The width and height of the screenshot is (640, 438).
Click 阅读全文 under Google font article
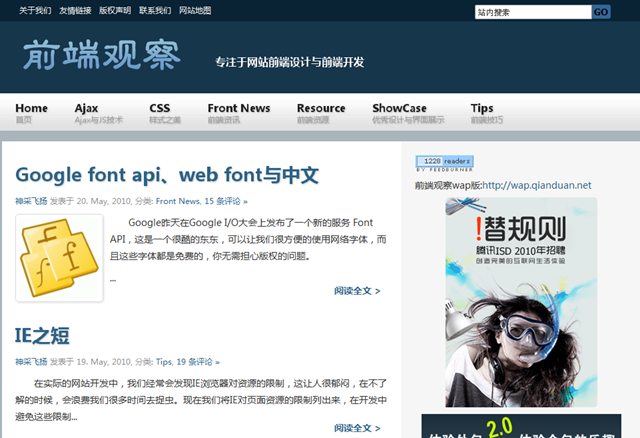[x=357, y=291]
